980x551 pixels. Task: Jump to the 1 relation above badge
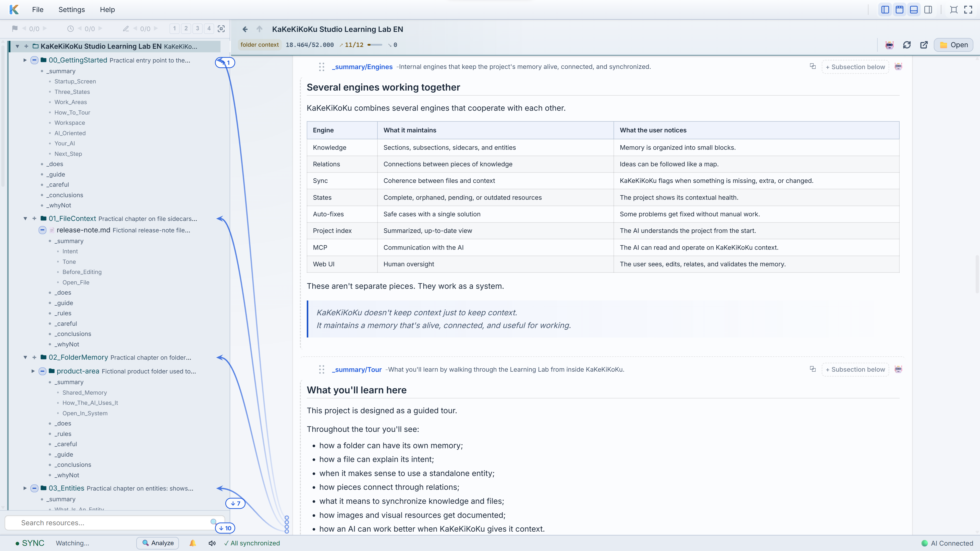226,63
